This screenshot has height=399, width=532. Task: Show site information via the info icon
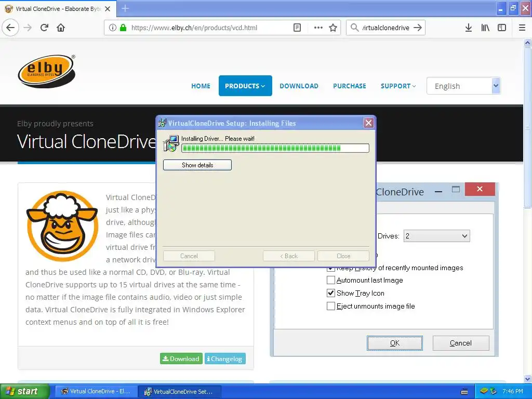tap(113, 28)
